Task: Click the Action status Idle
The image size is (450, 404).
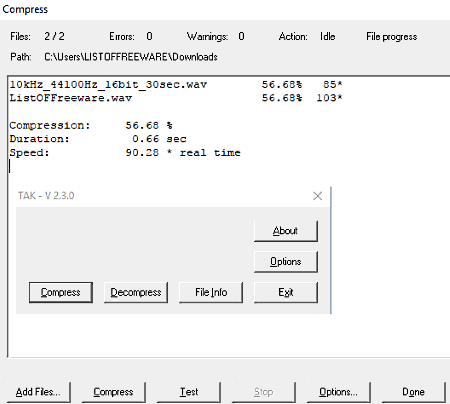Action: [x=328, y=36]
